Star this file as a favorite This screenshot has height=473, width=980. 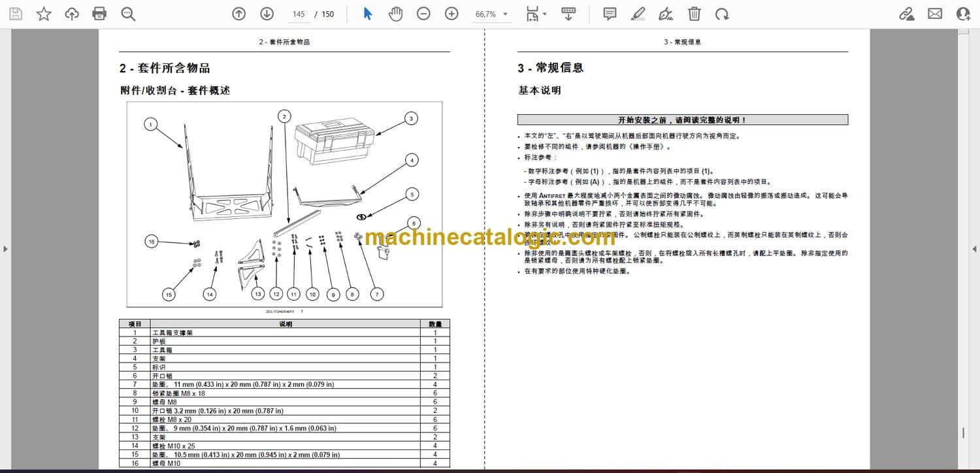click(44, 14)
